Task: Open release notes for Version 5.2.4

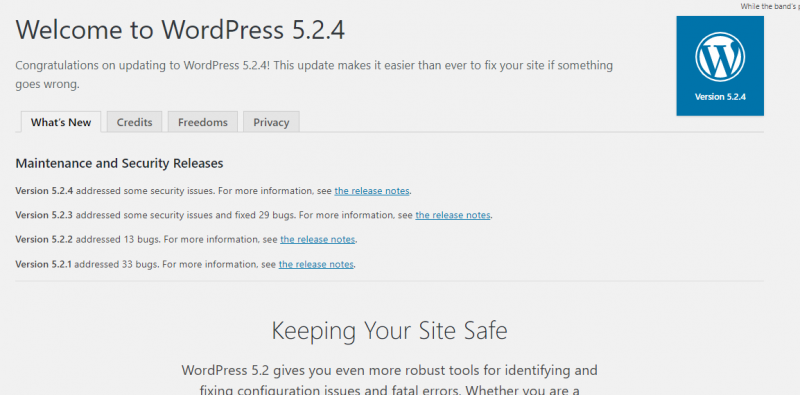Action: [372, 191]
